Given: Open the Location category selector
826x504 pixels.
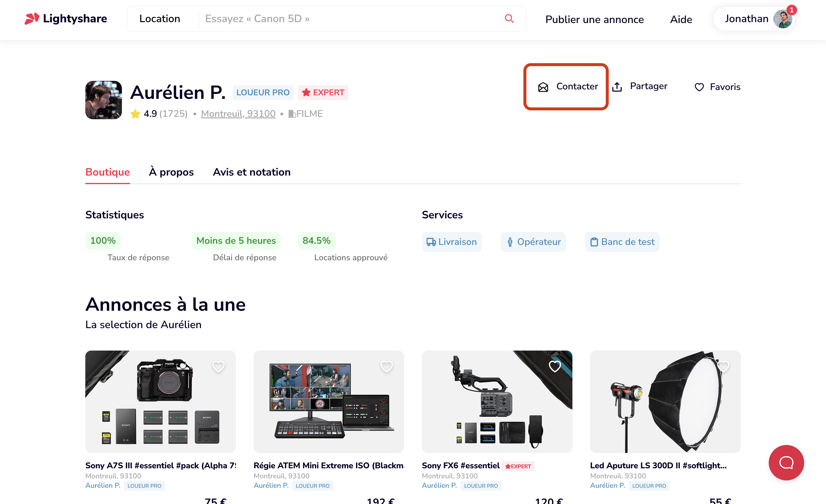Looking at the screenshot, I should (x=160, y=19).
